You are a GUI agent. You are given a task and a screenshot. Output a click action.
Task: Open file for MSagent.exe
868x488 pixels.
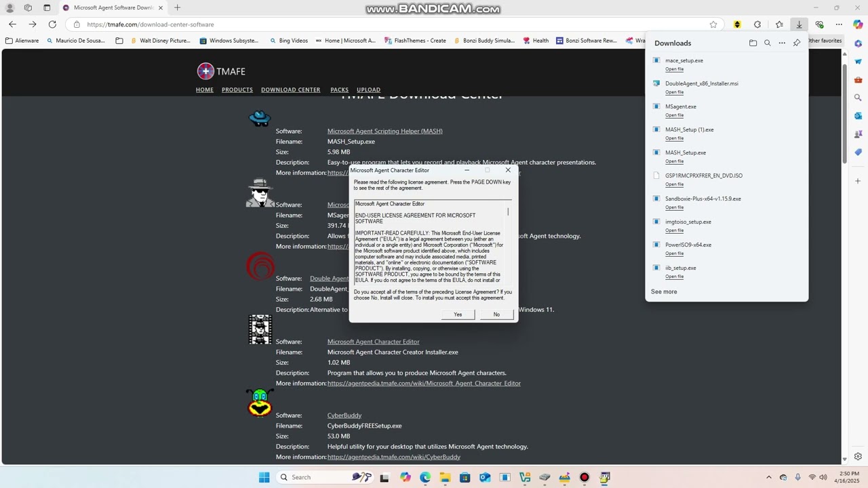coord(674,115)
